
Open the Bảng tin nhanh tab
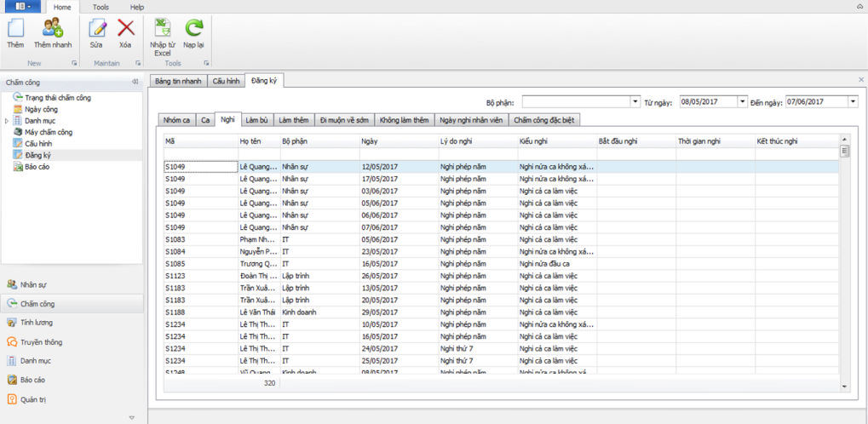click(x=178, y=82)
